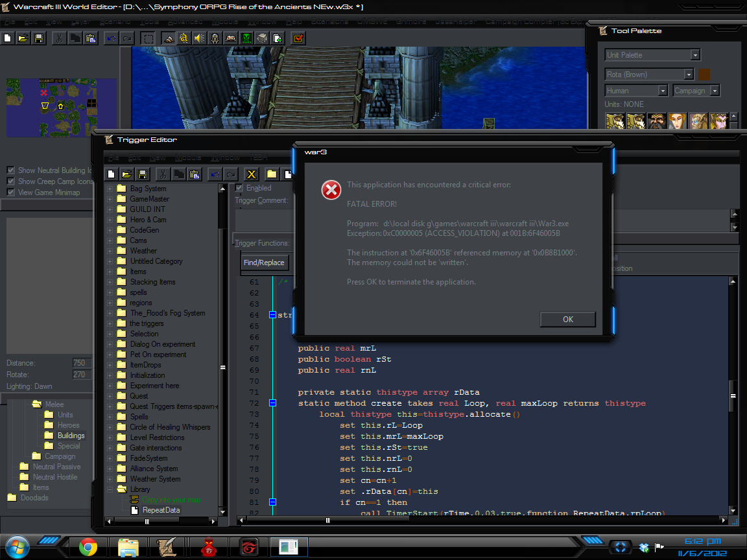Open the Human race dropdown

pyautogui.click(x=662, y=91)
